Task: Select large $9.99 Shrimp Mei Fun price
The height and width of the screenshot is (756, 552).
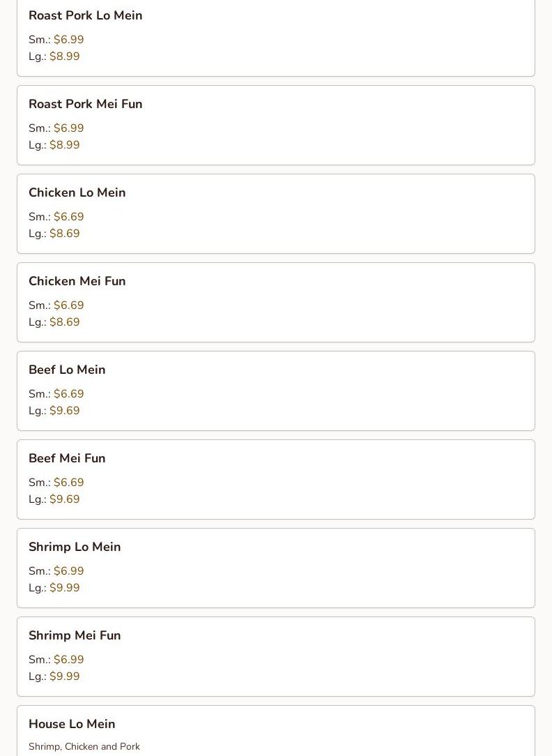Action: point(64,676)
